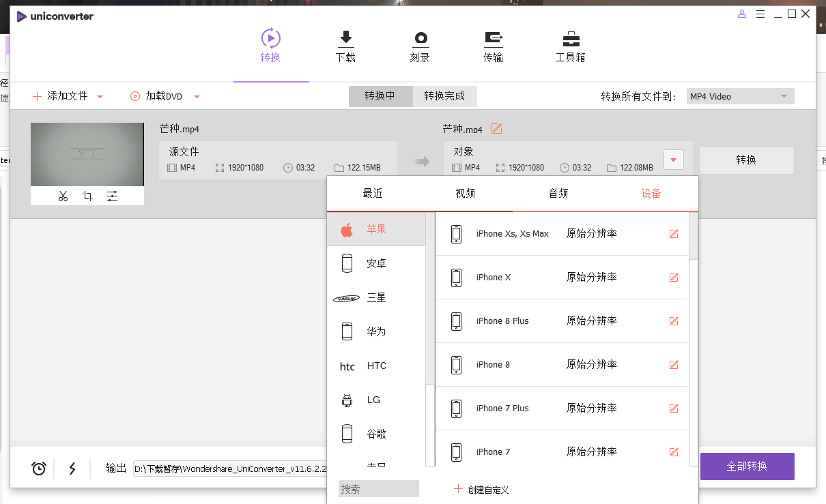Click the video thumbnail of 芒种.mp4
The image size is (826, 504).
87,154
